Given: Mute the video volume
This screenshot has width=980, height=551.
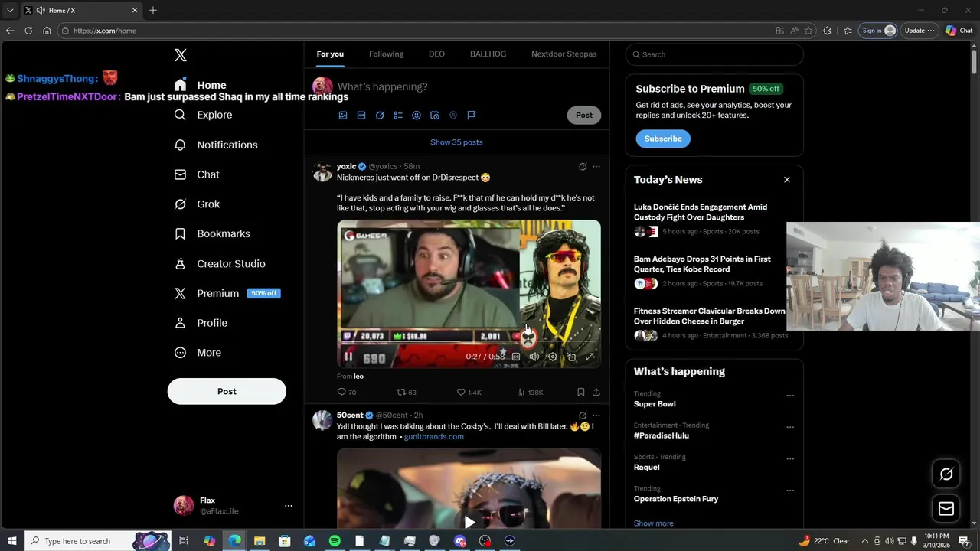Looking at the screenshot, I should point(534,357).
